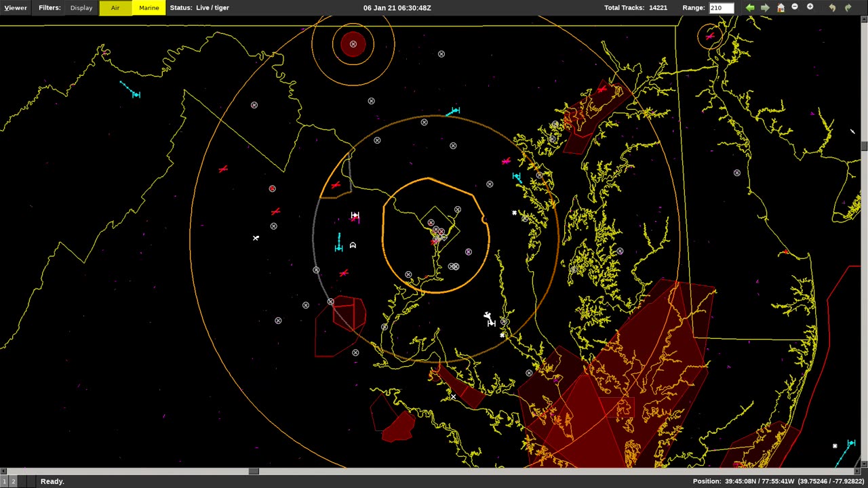868x488 pixels.
Task: Select the white X marker left of center
Action: 256,238
